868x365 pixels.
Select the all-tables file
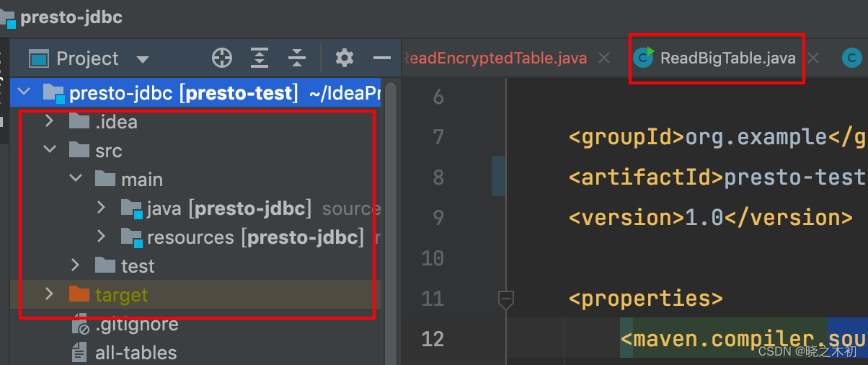[x=136, y=353]
